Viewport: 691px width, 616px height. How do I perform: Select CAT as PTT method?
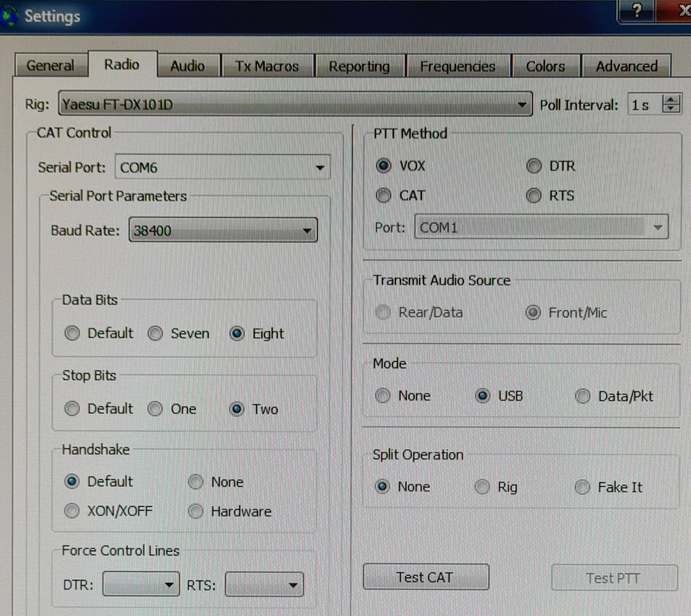click(x=401, y=196)
